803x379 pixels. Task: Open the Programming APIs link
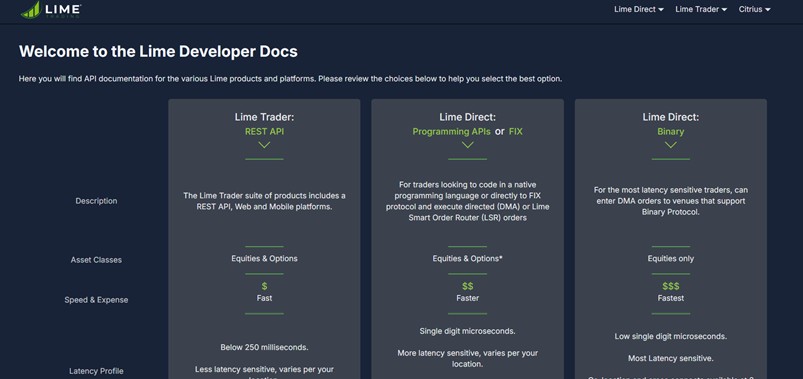[x=451, y=132]
